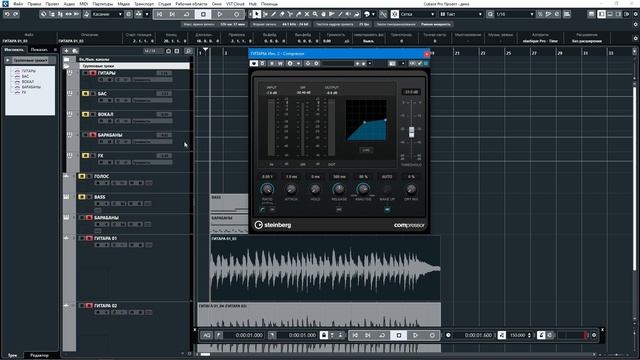Click Read automation R in Compressor
This screenshot has width=640, height=360.
coord(272,64)
